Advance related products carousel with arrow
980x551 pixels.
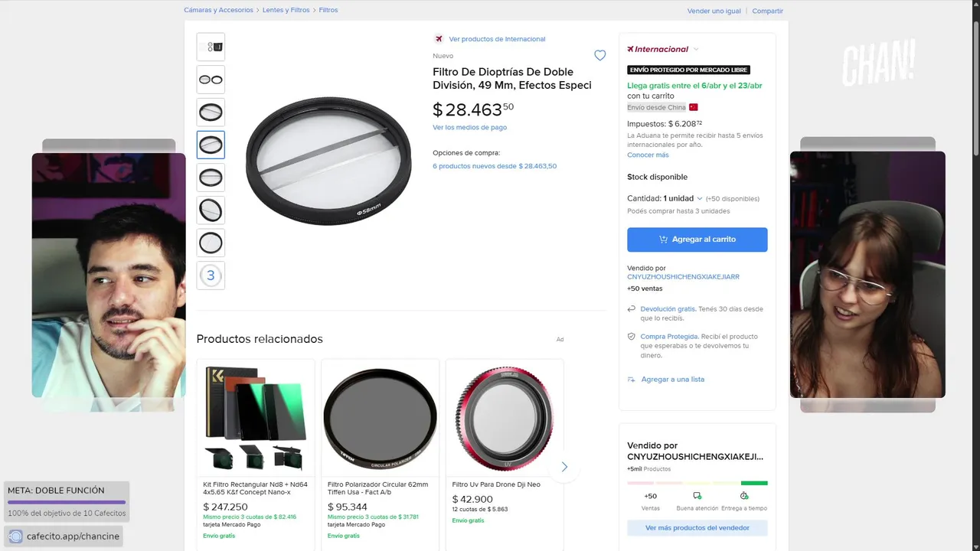point(564,467)
